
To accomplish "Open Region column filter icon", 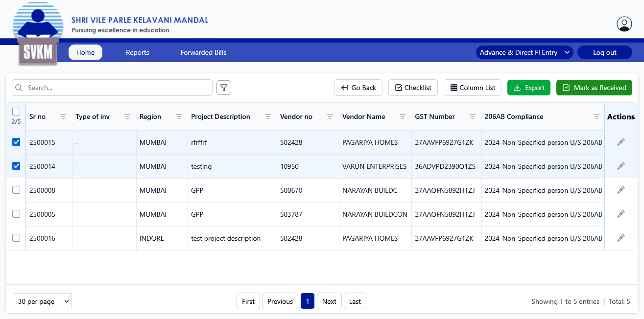I will coord(179,116).
